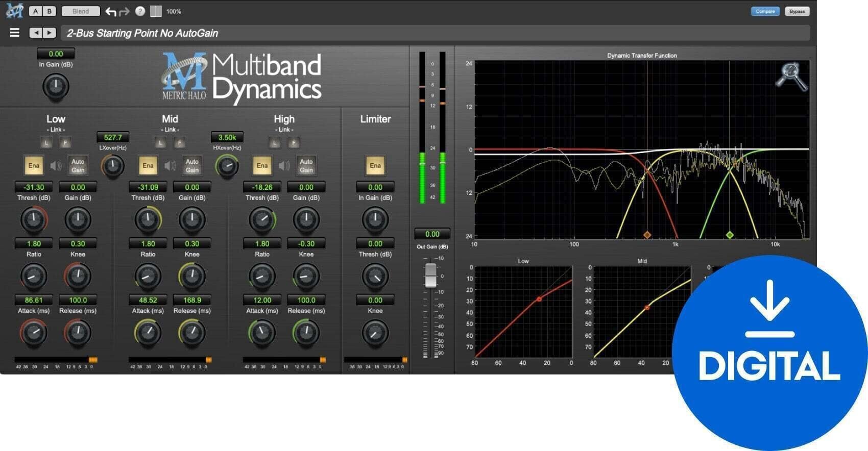Click the Compare button
This screenshot has width=868, height=451.
tap(765, 11)
